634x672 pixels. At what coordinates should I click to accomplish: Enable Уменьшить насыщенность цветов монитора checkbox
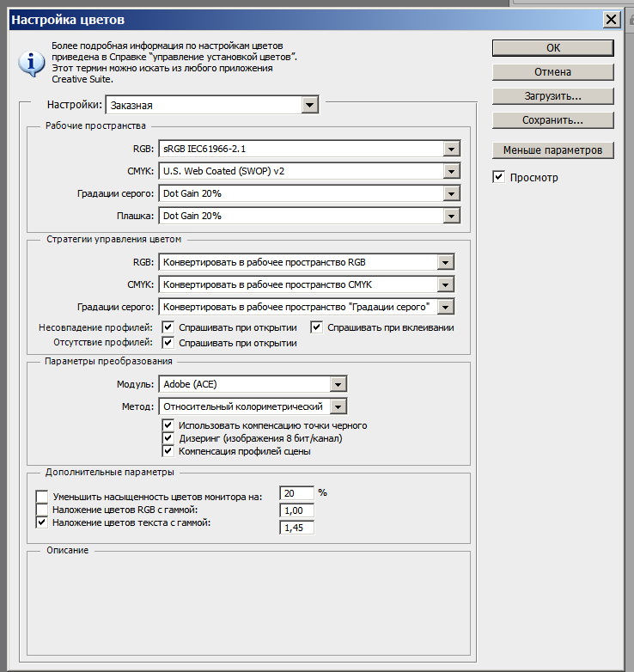coord(42,497)
